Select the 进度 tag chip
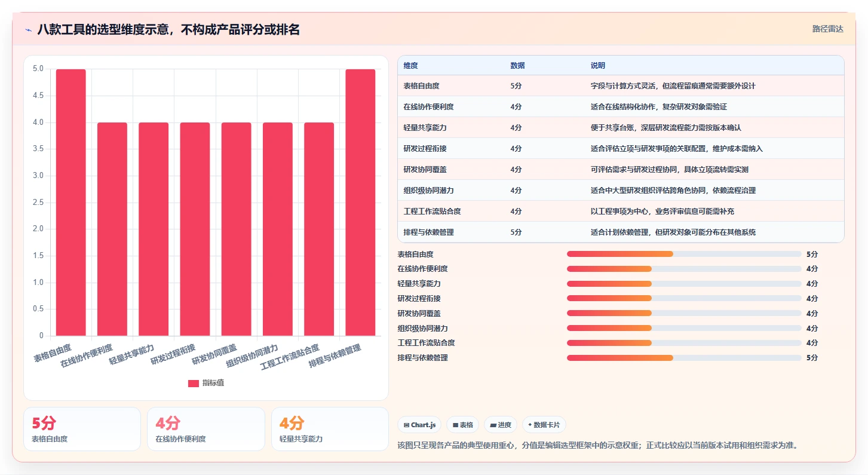 click(500, 425)
